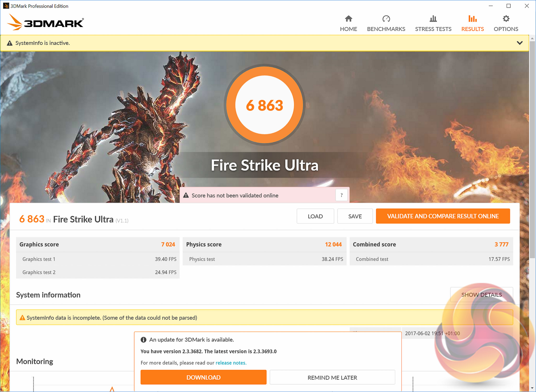The image size is (536, 392).
Task: Open the release notes link
Action: [x=231, y=363]
